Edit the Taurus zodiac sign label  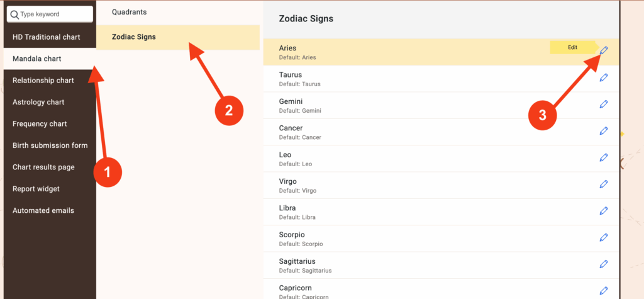coord(604,77)
